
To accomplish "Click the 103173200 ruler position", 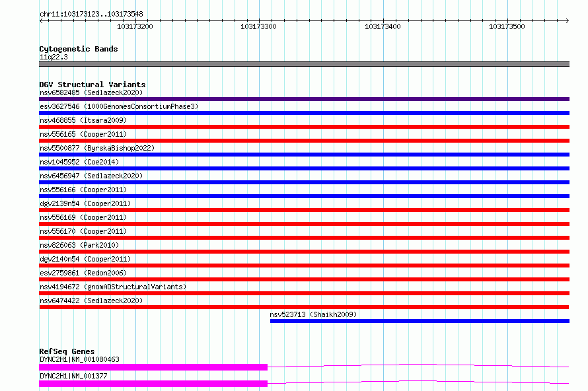I will click(x=135, y=26).
